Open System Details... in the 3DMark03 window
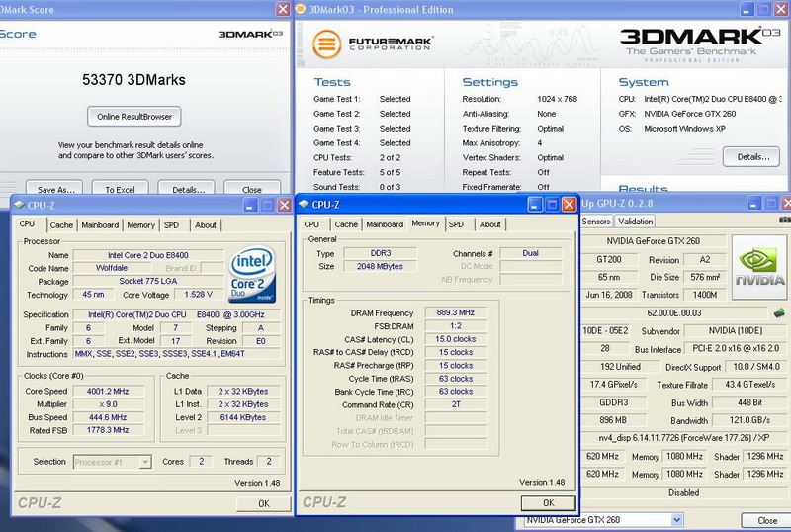Image resolution: width=791 pixels, height=532 pixels. pos(753,157)
